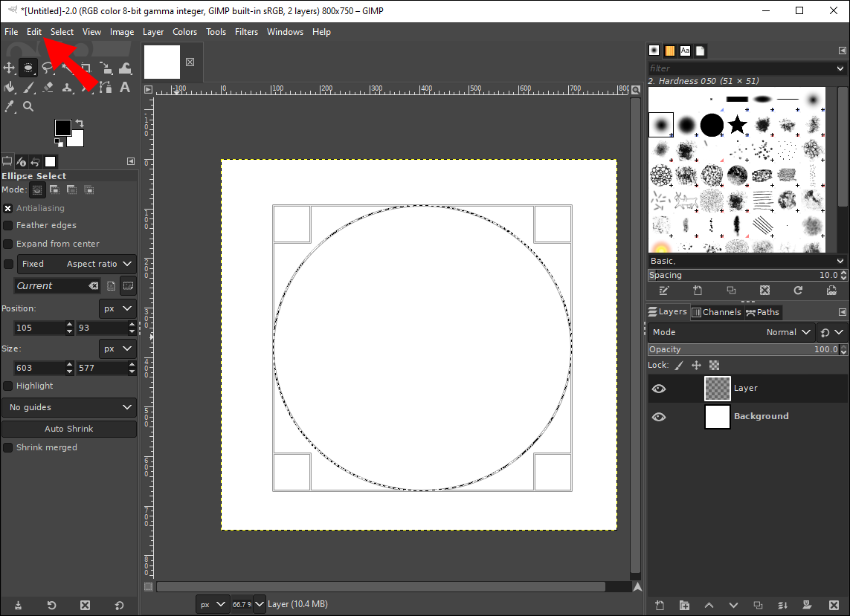Choose the Zoom magnifier tool
The image size is (850, 616).
[x=28, y=107]
